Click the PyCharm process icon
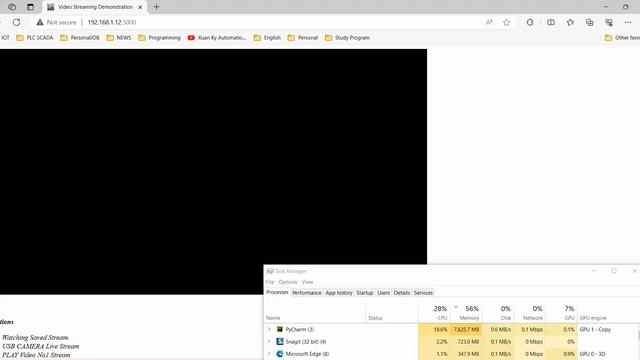 [x=280, y=329]
